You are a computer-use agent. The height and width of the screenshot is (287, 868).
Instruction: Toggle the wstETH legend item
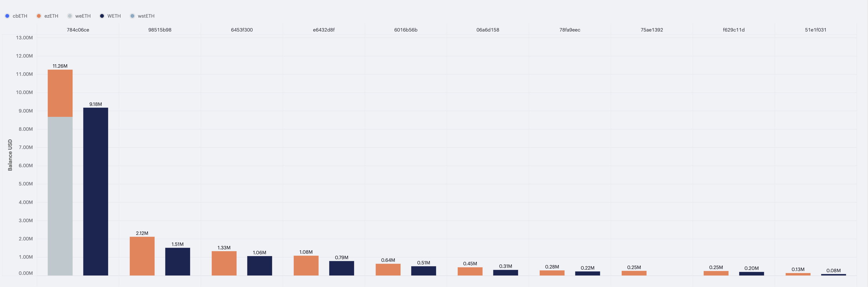[142, 16]
